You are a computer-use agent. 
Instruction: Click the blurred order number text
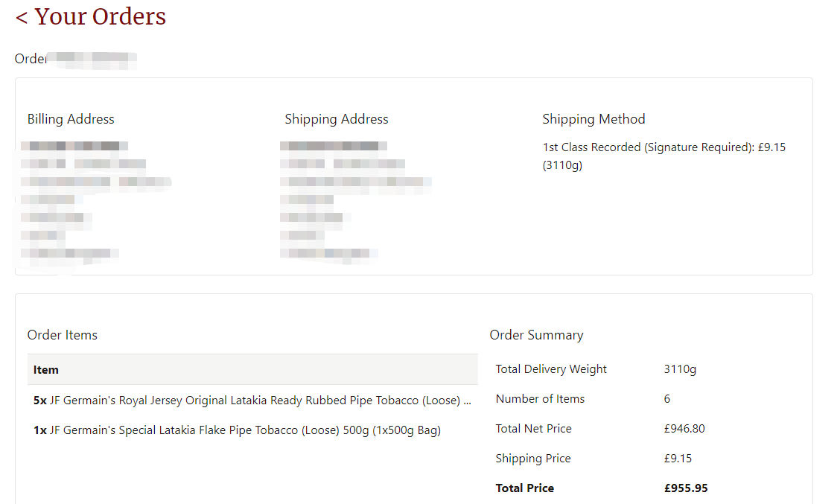click(x=92, y=59)
